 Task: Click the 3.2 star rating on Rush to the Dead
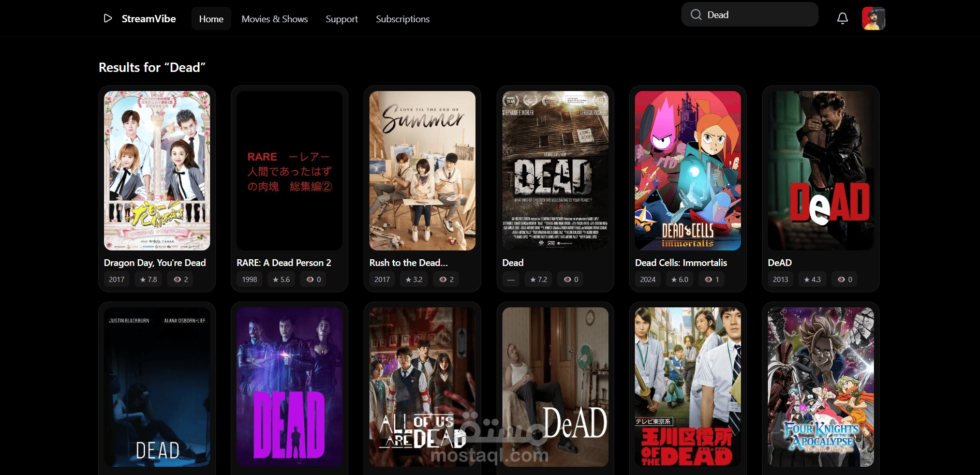pos(414,279)
